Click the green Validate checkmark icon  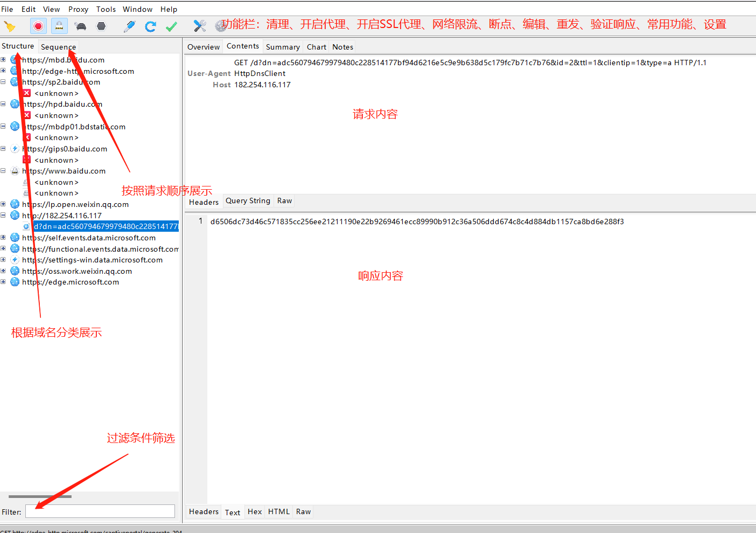point(172,26)
